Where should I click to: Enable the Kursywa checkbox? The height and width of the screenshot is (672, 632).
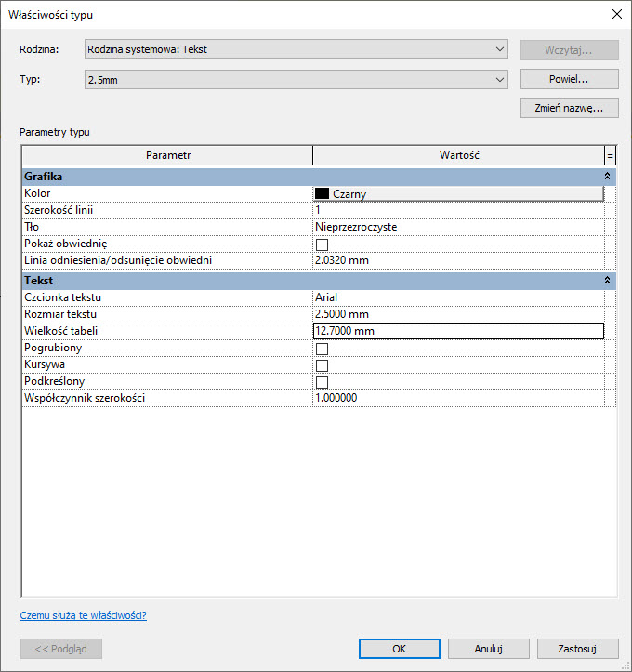pos(323,365)
